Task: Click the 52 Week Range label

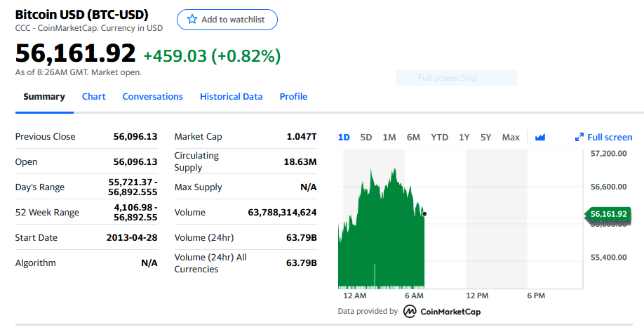Action: click(x=47, y=213)
